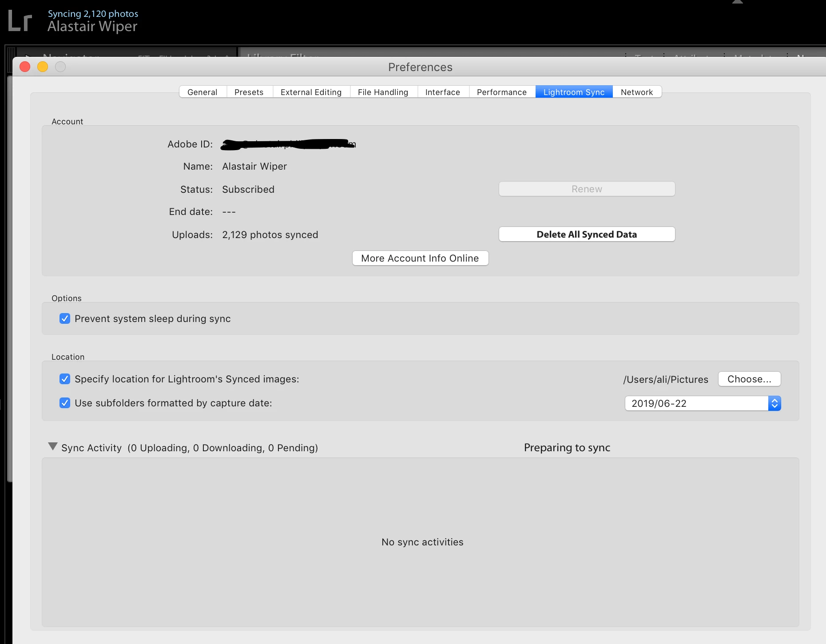
Task: Click the Alastair Wiper identity plate
Action: [x=92, y=27]
